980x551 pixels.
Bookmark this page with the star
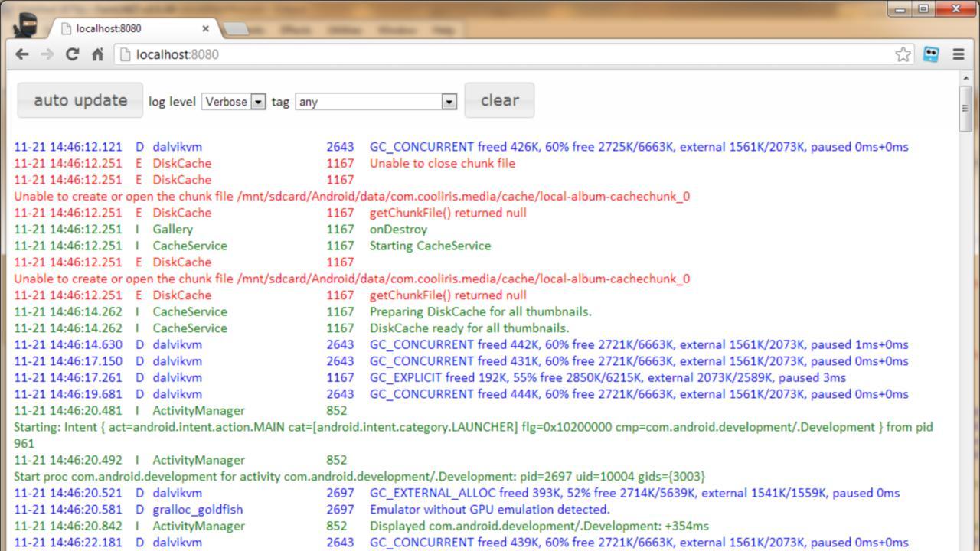point(903,54)
